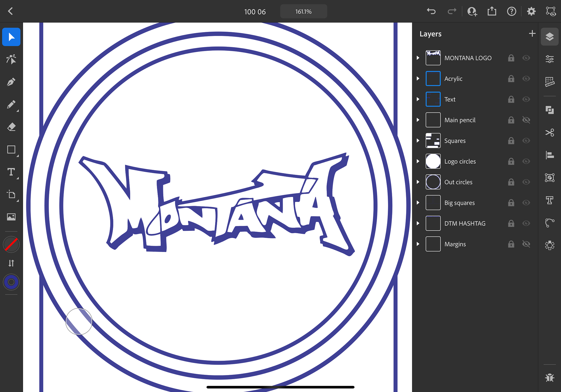Open the Repeat panel icon
This screenshot has height=392, width=561.
(550, 245)
